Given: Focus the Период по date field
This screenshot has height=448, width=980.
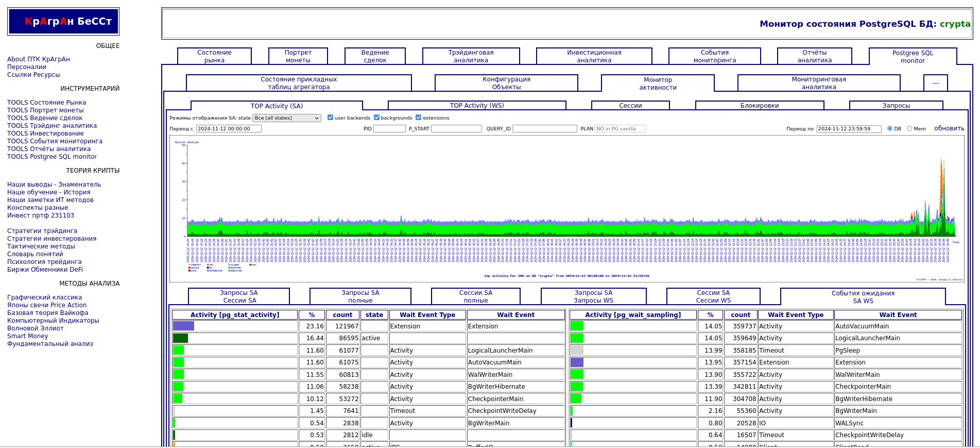Looking at the screenshot, I should tap(849, 129).
